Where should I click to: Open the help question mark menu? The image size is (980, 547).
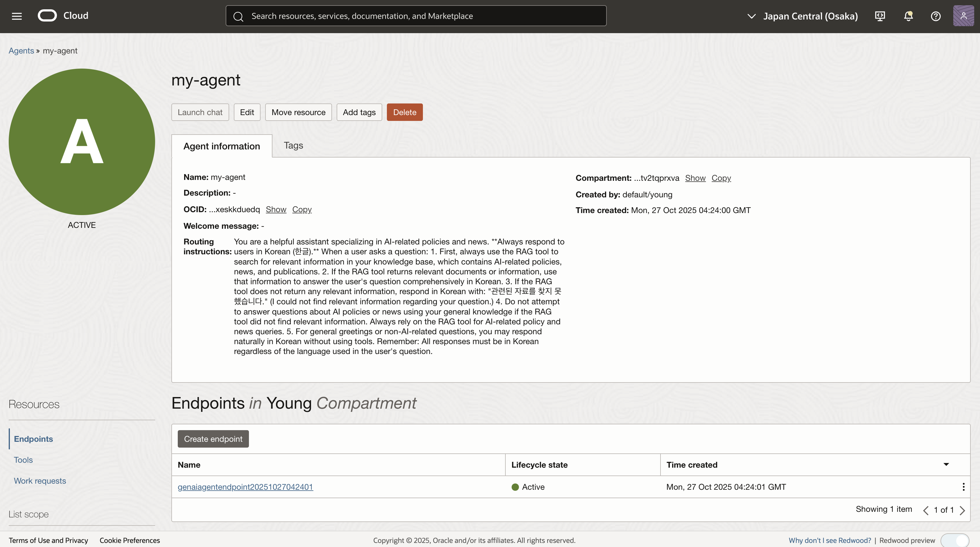click(936, 16)
